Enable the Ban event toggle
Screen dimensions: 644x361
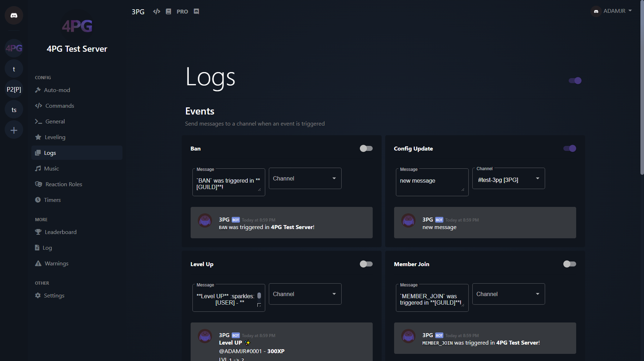click(x=366, y=148)
